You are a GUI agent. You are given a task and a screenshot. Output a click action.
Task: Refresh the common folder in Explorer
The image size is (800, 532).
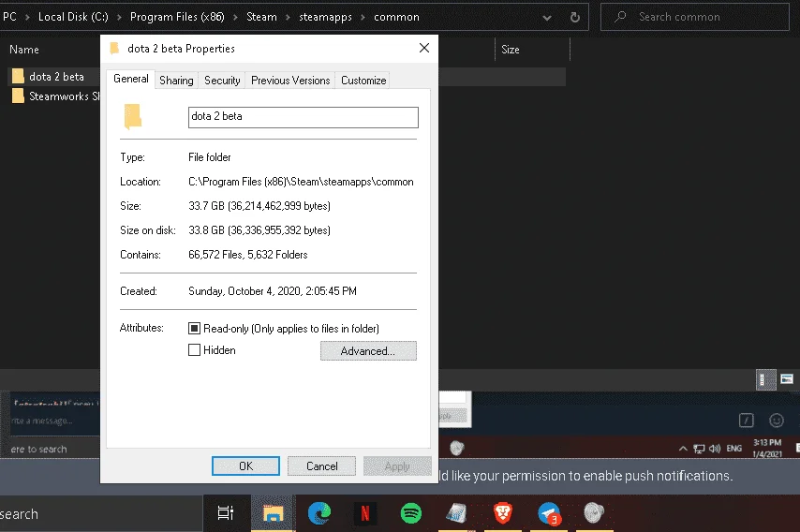[575, 18]
